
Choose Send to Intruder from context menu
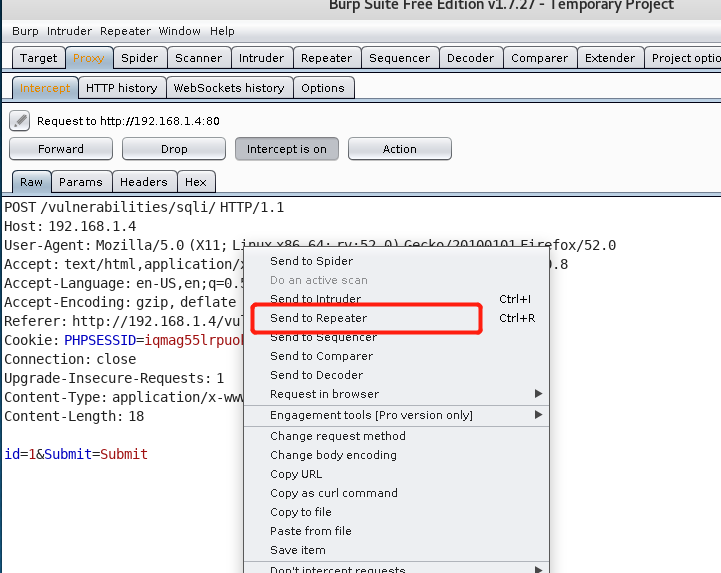tap(396, 299)
